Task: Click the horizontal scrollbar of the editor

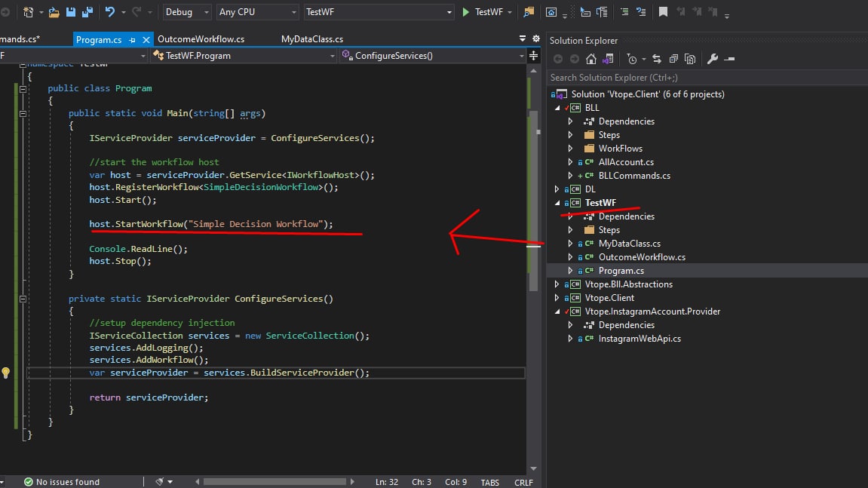Action: (x=275, y=482)
